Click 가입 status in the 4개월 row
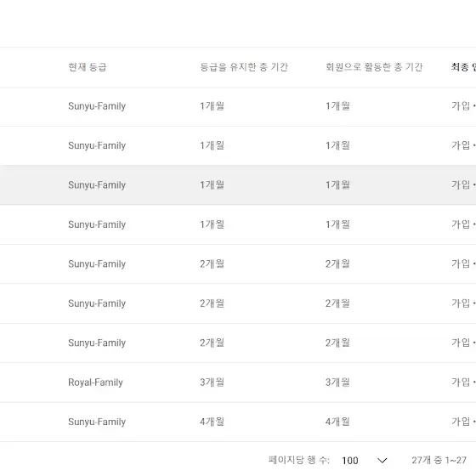The height and width of the screenshot is (476, 476). 461,422
